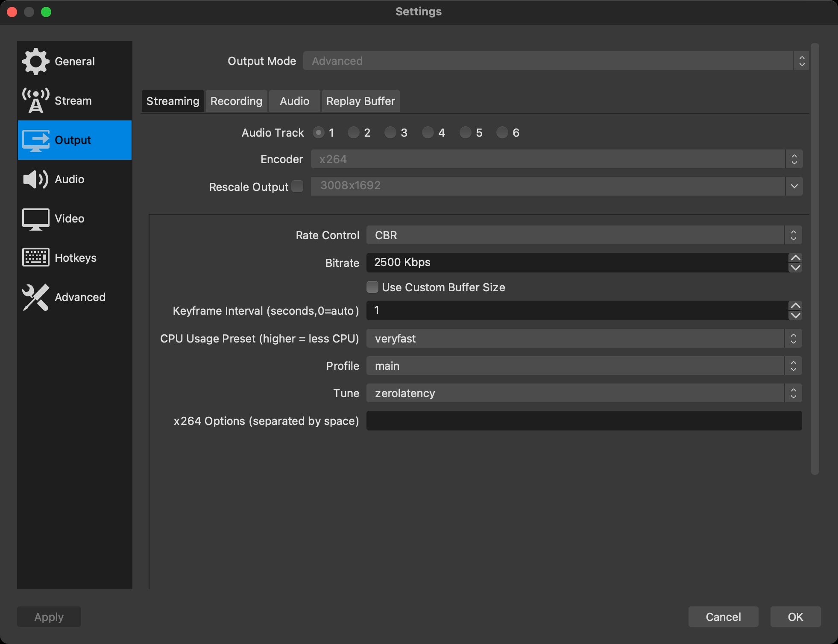This screenshot has width=838, height=644.
Task: Toggle the Rescale Output checkbox
Action: pos(298,186)
